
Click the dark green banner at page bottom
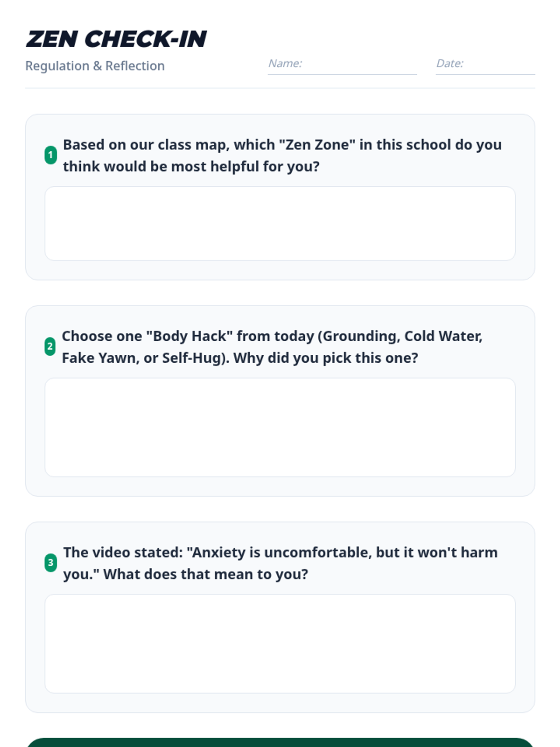click(x=280, y=742)
